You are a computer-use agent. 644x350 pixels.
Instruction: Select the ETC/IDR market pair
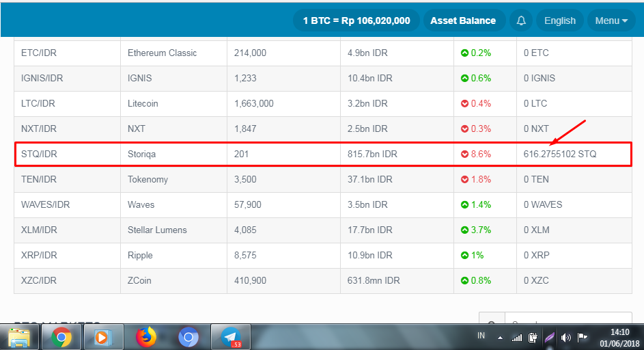tap(39, 53)
